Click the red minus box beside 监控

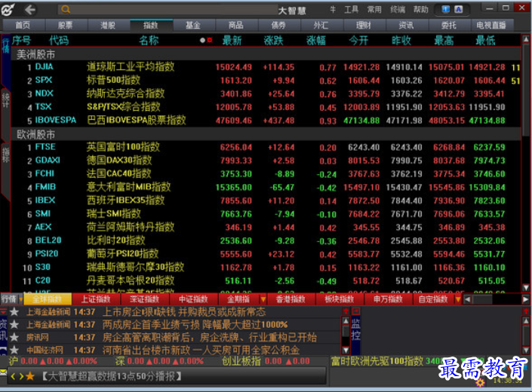[356, 311]
